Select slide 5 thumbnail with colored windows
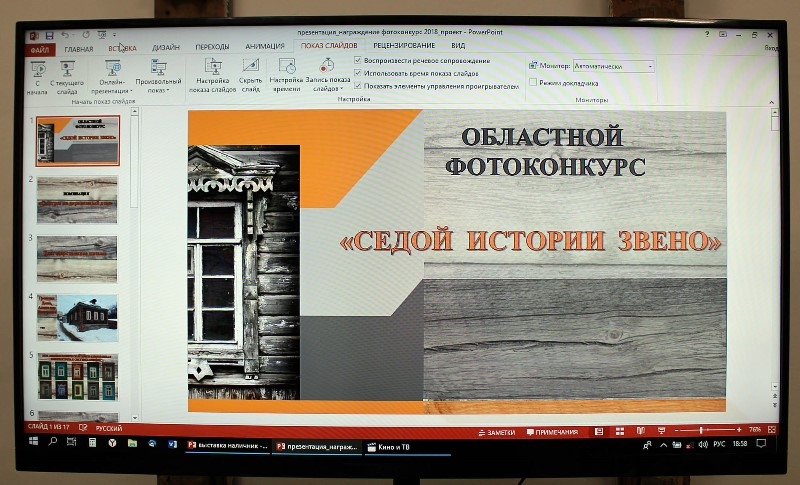 78,376
